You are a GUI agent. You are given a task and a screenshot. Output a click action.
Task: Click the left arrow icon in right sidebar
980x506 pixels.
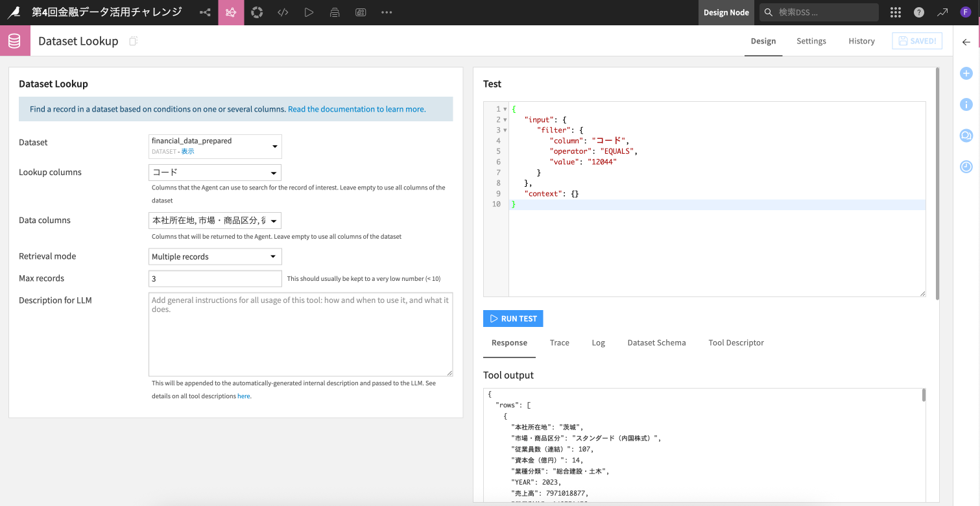click(966, 42)
